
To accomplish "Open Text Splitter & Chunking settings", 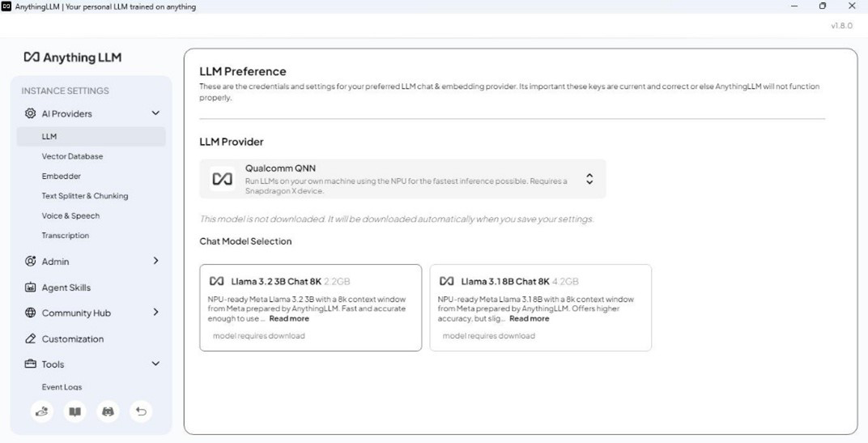I will (x=85, y=196).
